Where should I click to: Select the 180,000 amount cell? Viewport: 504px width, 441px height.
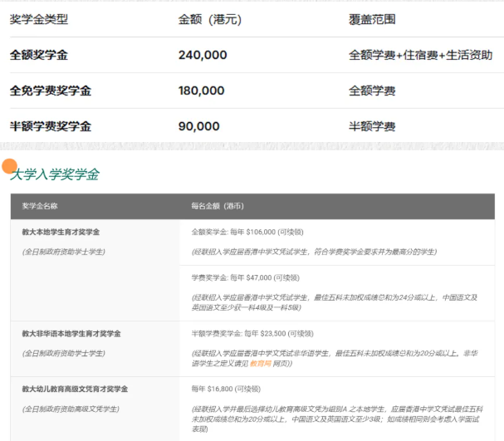tap(201, 91)
